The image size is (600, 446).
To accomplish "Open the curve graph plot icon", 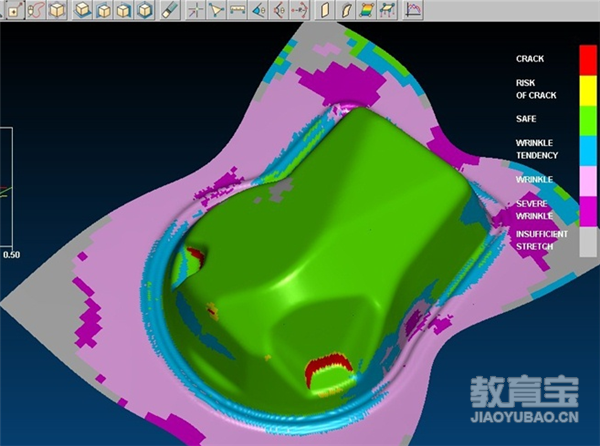I will (x=414, y=10).
